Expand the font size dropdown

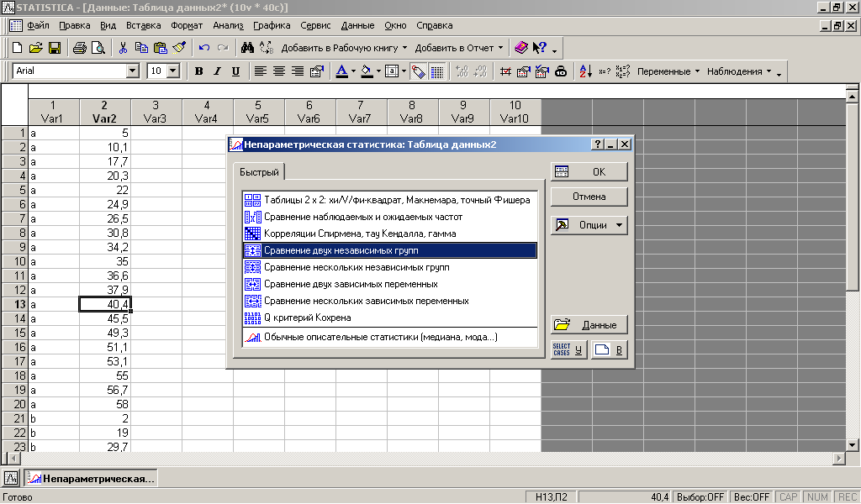(173, 71)
